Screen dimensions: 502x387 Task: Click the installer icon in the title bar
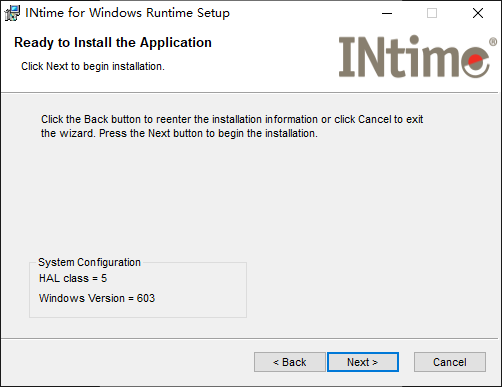12,13
